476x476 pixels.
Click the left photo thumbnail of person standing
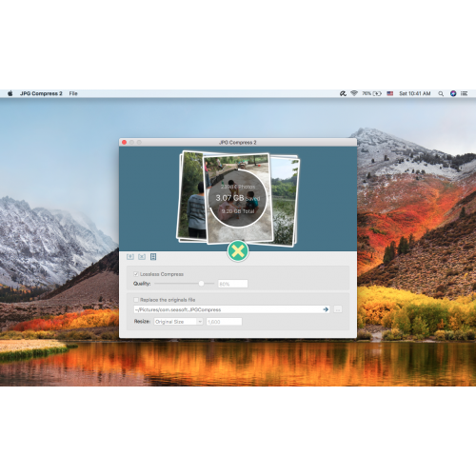(x=191, y=195)
